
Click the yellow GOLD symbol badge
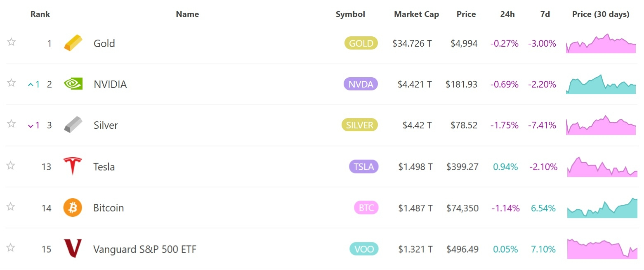pyautogui.click(x=361, y=43)
